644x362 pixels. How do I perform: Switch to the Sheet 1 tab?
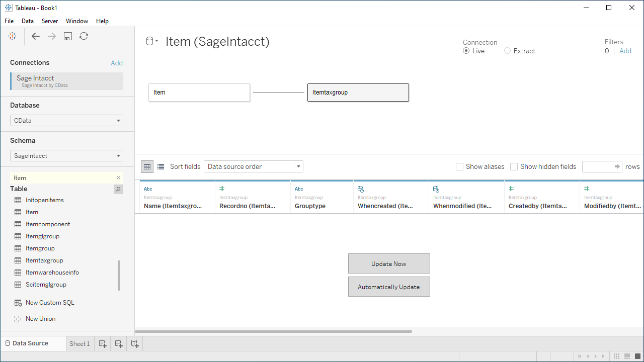pyautogui.click(x=79, y=344)
